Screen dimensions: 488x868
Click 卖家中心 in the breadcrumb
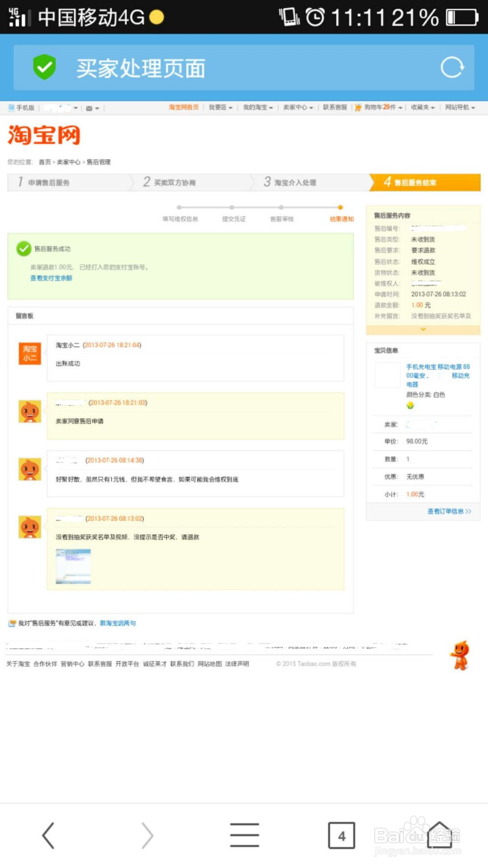tap(68, 162)
